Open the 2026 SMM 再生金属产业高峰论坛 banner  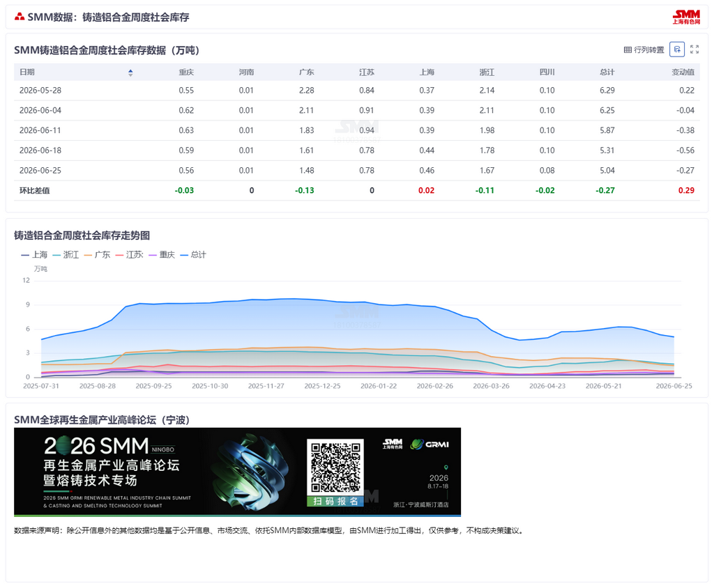(237, 472)
